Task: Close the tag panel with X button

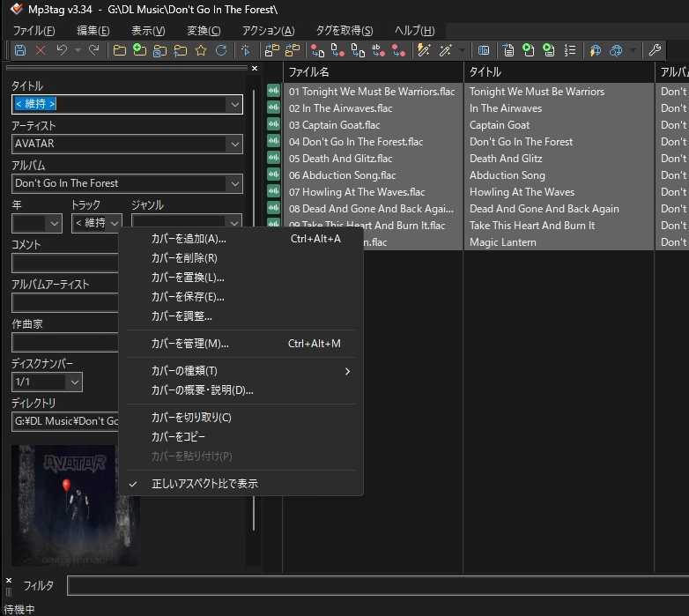Action: [x=255, y=69]
